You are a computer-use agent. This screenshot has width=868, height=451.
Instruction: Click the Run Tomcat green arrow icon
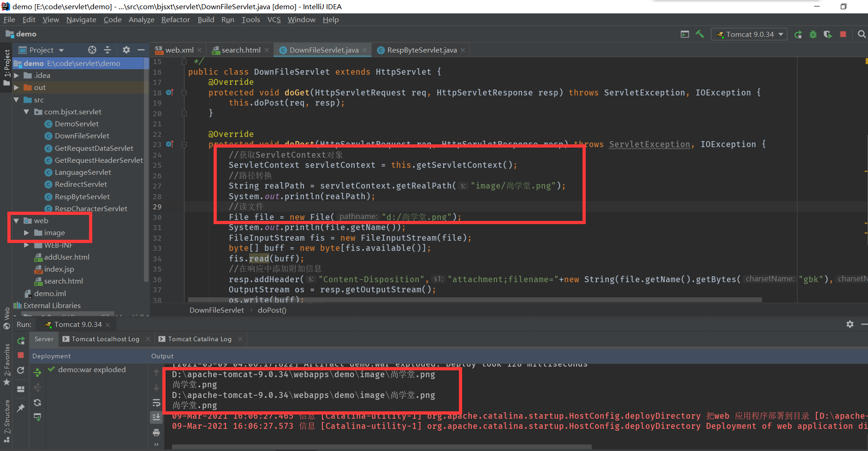coord(798,34)
